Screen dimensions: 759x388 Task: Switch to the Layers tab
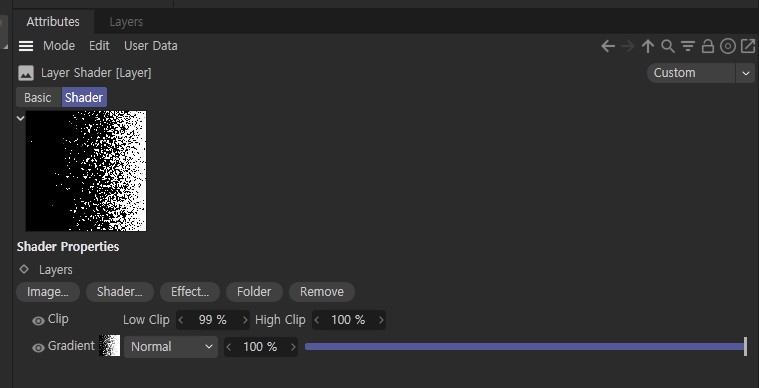[x=126, y=22]
